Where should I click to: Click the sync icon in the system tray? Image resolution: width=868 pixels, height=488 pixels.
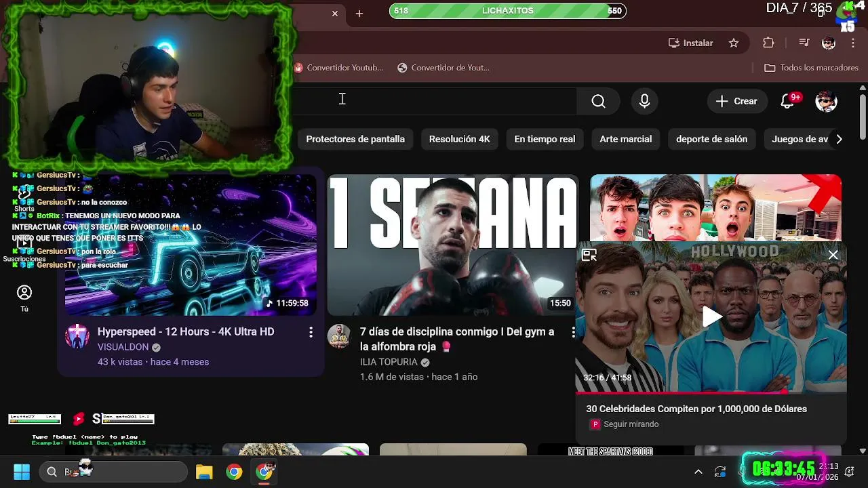pos(720,472)
